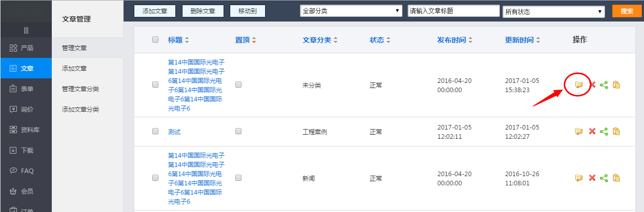
Task: Click the 添加文章 button in the top toolbar
Action: [154, 11]
